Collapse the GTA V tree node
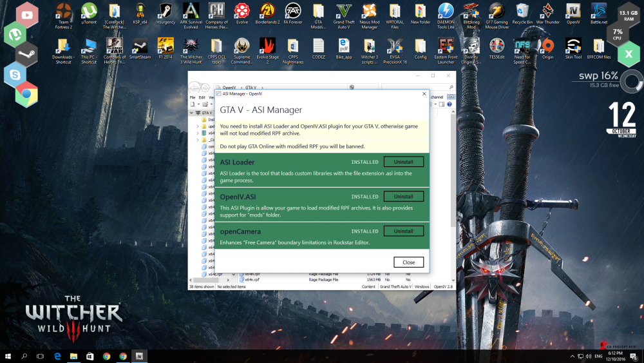644x363 pixels. click(191, 113)
